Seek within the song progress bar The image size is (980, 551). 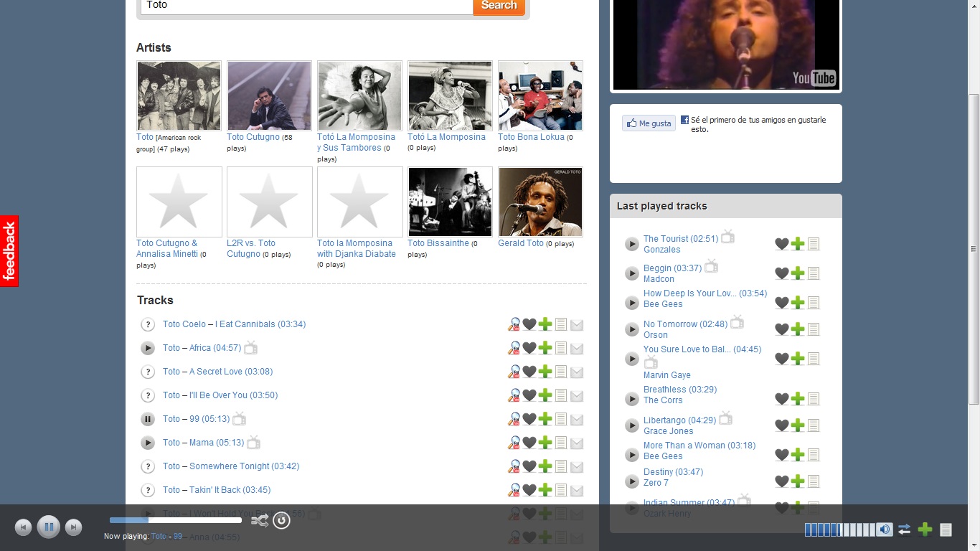176,520
